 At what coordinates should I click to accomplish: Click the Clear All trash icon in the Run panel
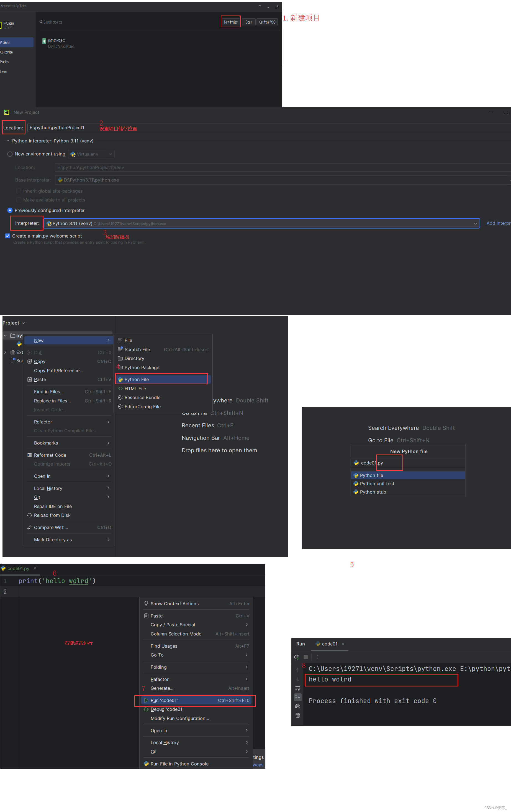tap(298, 715)
